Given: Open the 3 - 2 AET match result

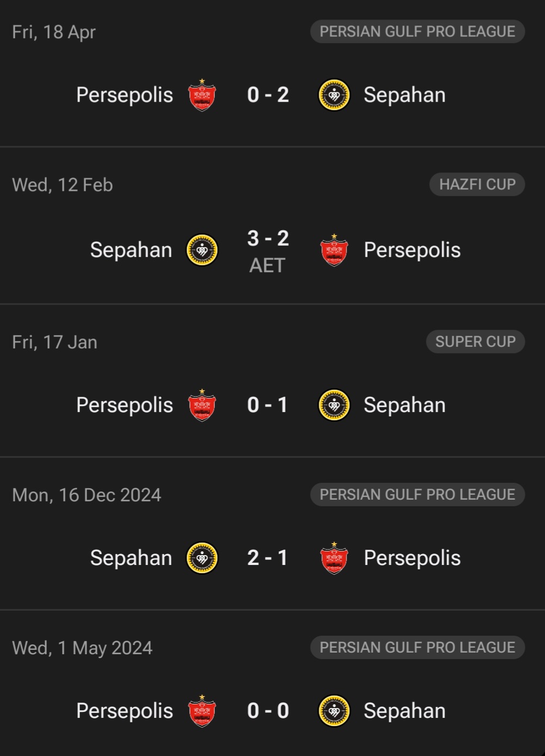Looking at the screenshot, I should click(268, 251).
